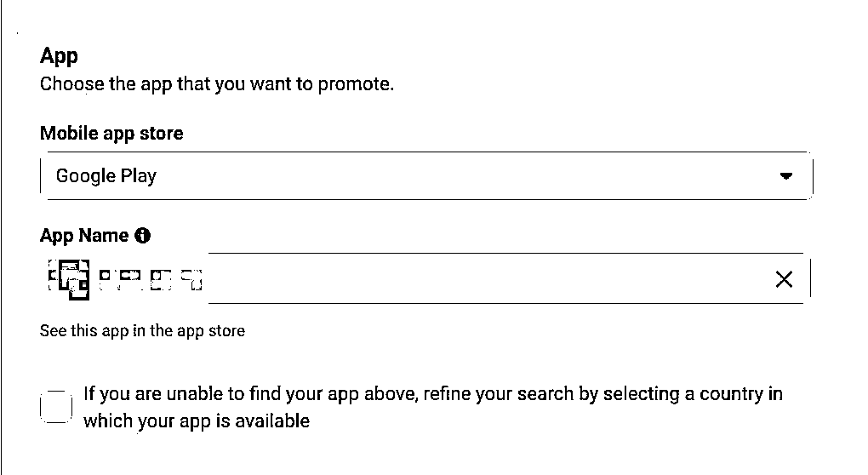This screenshot has width=868, height=475.
Task: Click empty area of the Google Play combo box
Action: click(x=465, y=175)
